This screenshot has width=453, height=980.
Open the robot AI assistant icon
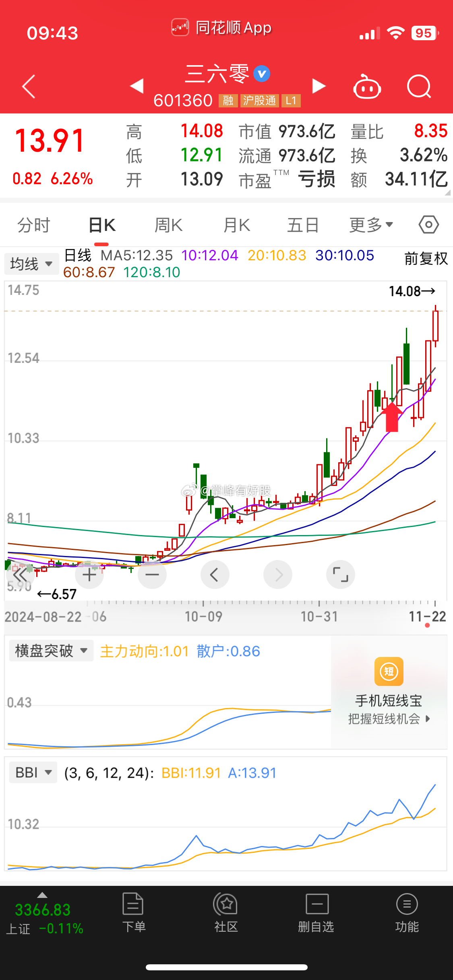[x=367, y=87]
